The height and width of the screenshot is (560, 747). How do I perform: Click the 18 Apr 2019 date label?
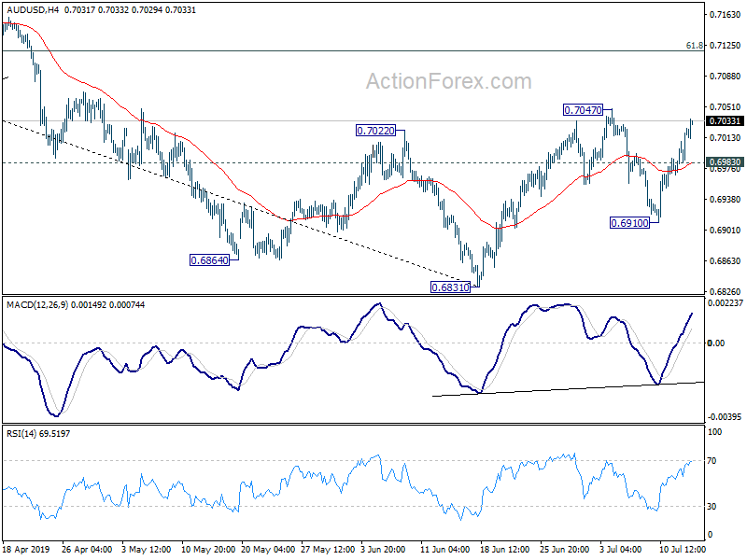26,549
